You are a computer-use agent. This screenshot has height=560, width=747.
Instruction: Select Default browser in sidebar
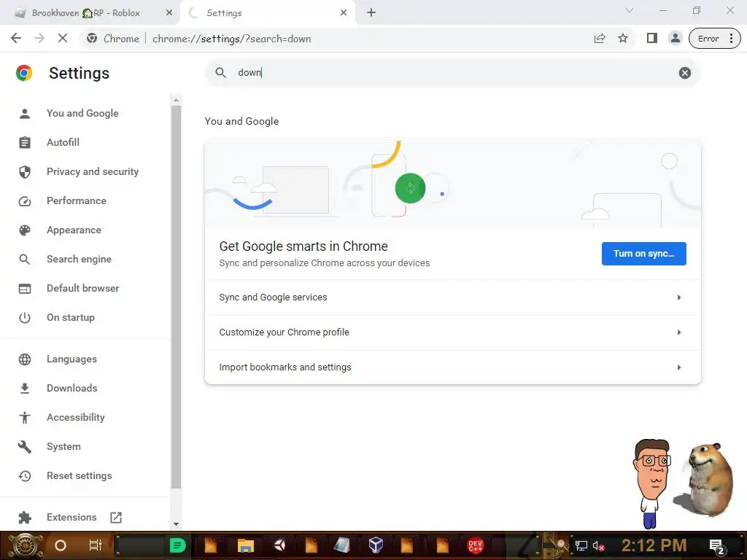point(82,288)
